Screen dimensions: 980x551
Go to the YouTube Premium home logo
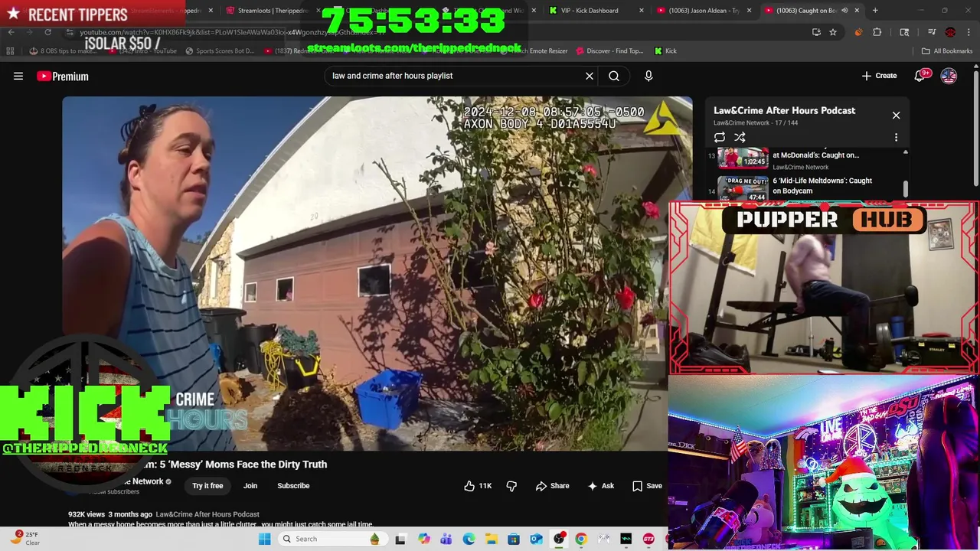pos(63,76)
